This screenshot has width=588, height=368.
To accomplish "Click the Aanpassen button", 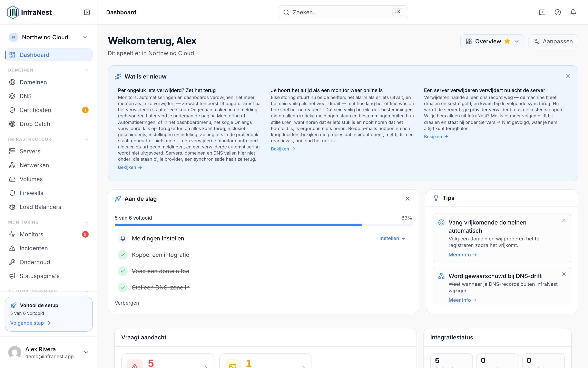I will 553,41.
